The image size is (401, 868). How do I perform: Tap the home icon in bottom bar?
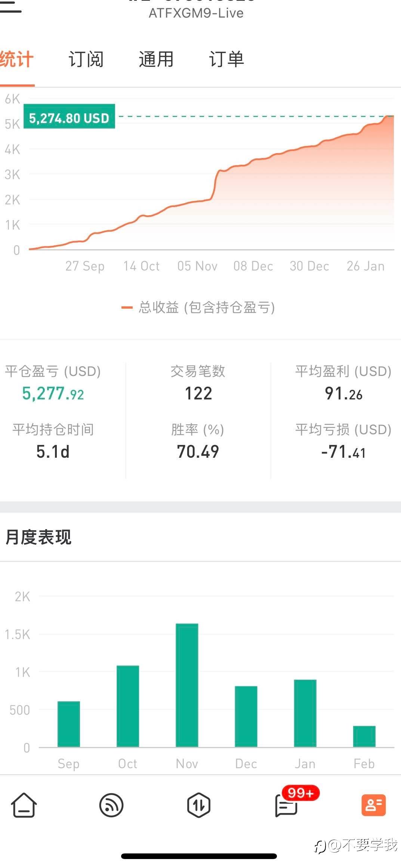pyautogui.click(x=24, y=805)
